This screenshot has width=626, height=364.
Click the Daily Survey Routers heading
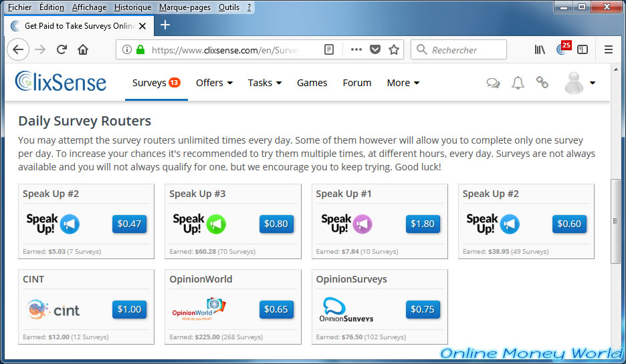pyautogui.click(x=85, y=121)
